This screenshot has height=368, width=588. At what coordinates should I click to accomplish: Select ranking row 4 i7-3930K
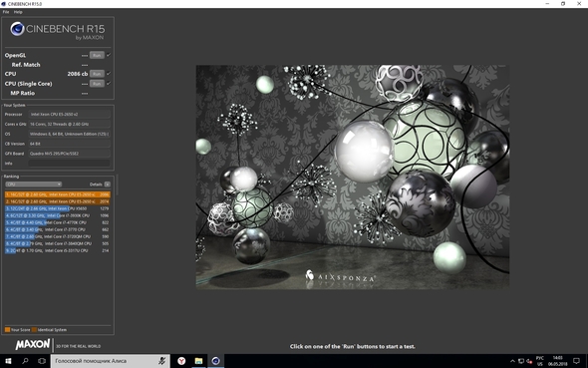(58, 215)
